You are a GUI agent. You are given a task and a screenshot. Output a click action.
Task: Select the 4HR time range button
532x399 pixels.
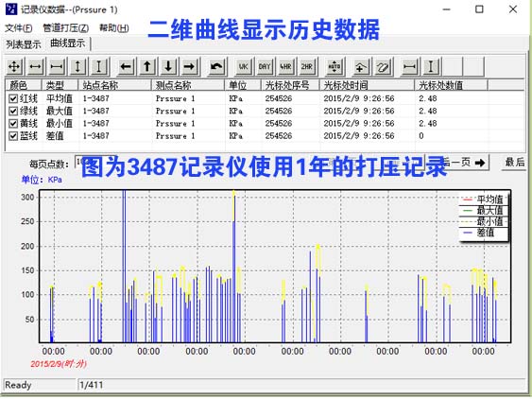(x=285, y=66)
